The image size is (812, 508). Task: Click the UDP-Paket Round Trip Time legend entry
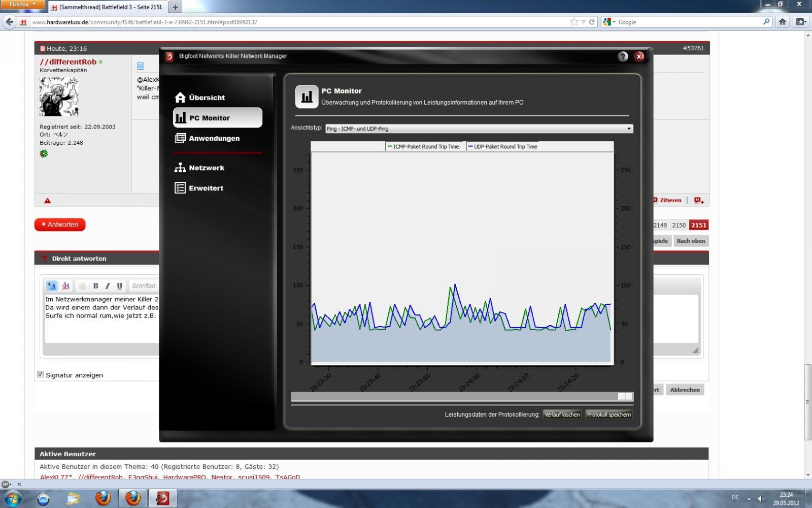[x=502, y=147]
